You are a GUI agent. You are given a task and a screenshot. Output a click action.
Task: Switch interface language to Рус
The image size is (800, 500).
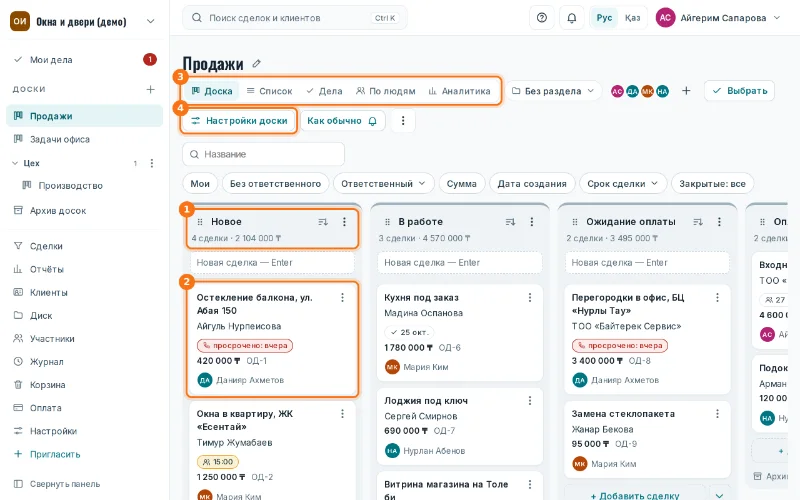pyautogui.click(x=604, y=18)
